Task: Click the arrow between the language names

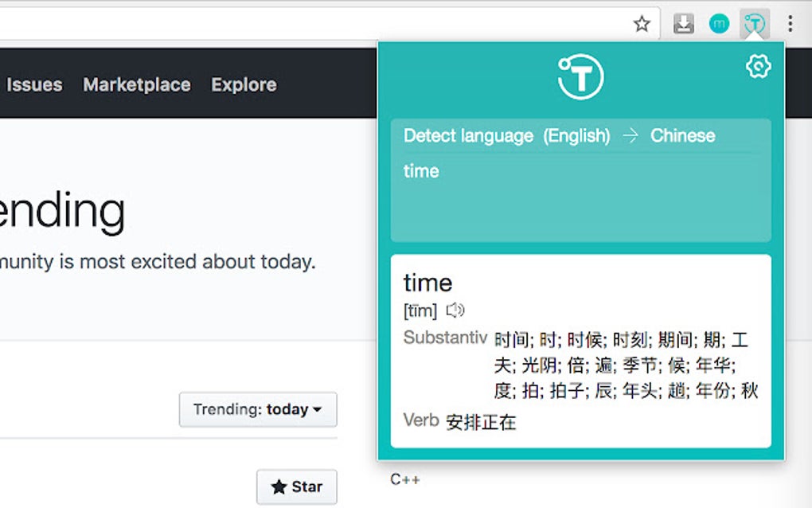Action: pyautogui.click(x=631, y=135)
